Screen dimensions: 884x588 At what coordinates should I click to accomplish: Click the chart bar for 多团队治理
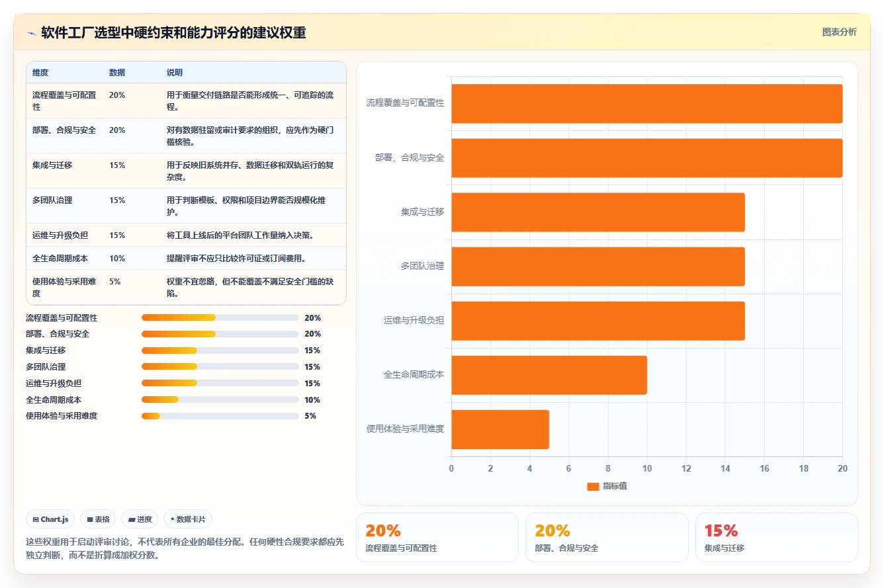coord(598,267)
